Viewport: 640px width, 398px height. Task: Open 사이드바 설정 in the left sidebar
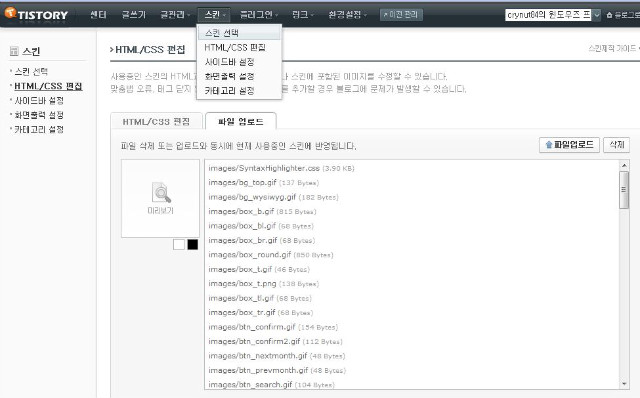coord(39,100)
